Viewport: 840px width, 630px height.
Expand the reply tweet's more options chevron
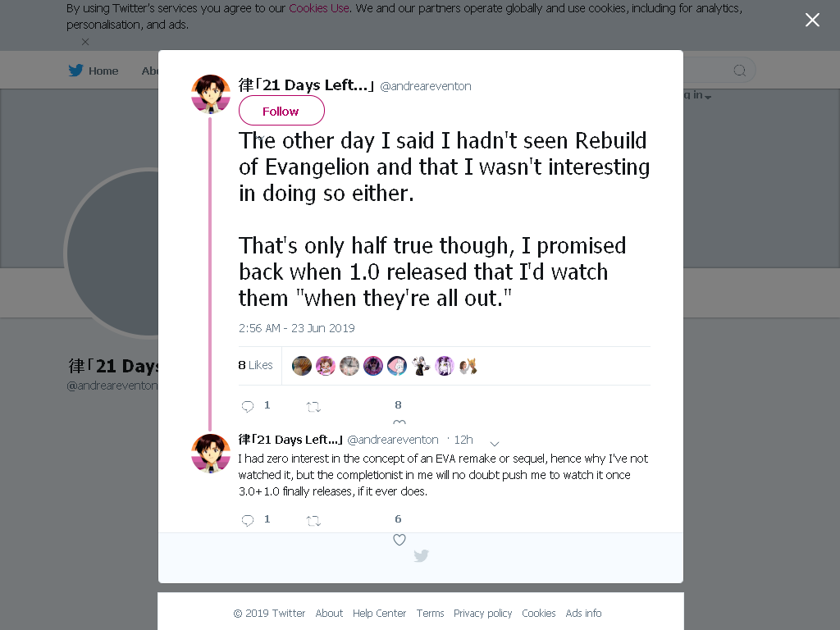tap(495, 444)
